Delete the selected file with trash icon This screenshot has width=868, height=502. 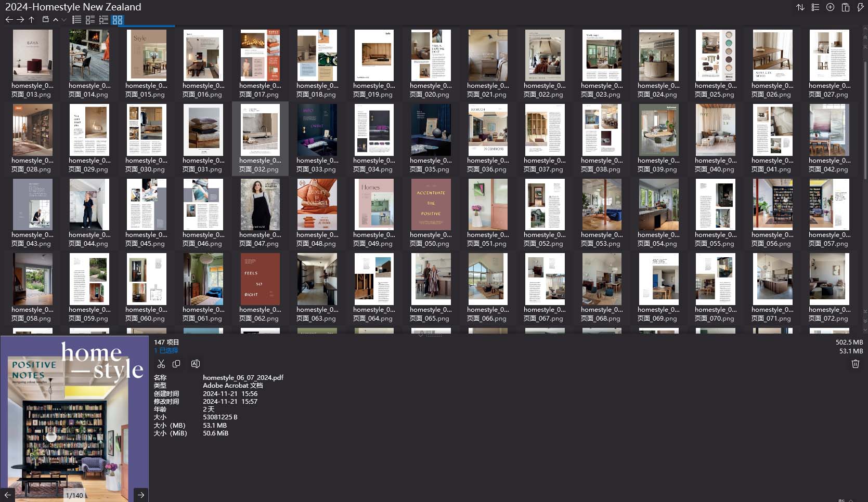tap(855, 364)
